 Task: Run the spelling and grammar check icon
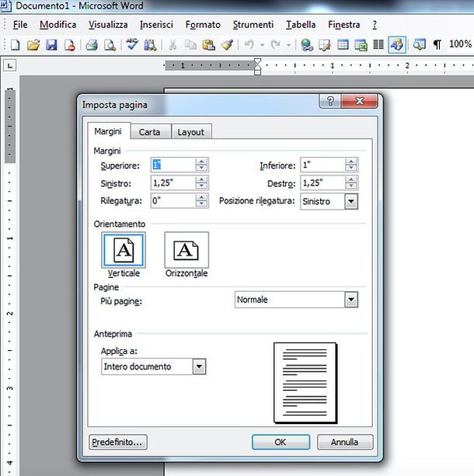click(x=132, y=44)
